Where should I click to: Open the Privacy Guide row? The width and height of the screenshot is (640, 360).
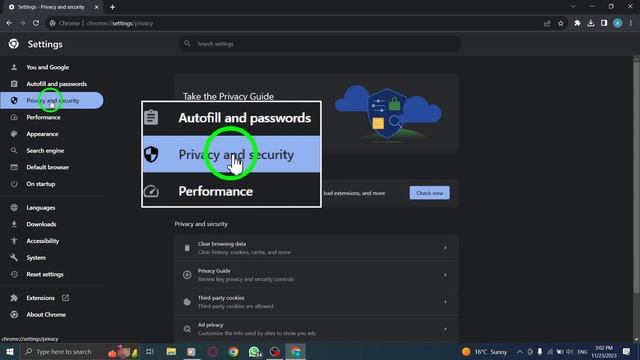[316, 275]
